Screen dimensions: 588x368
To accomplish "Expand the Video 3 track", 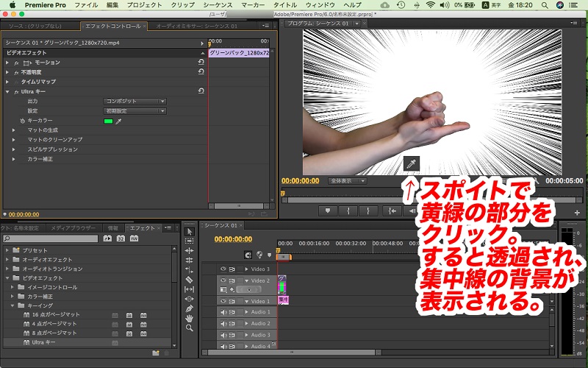I will tap(246, 269).
